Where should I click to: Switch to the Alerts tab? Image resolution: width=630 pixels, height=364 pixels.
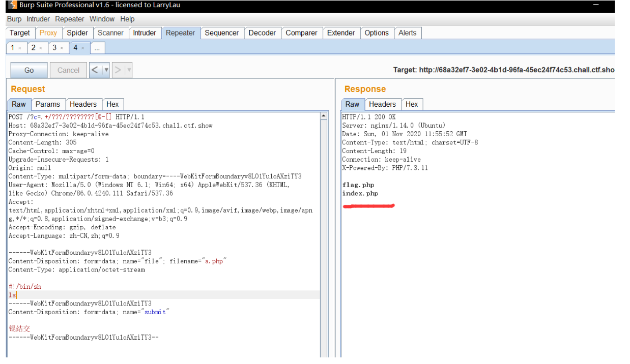pyautogui.click(x=407, y=33)
